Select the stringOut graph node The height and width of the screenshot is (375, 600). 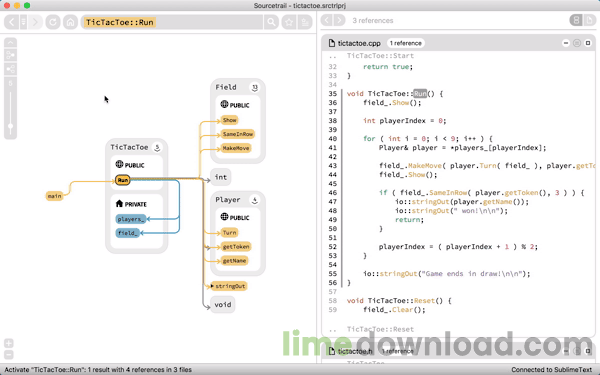[x=230, y=286]
